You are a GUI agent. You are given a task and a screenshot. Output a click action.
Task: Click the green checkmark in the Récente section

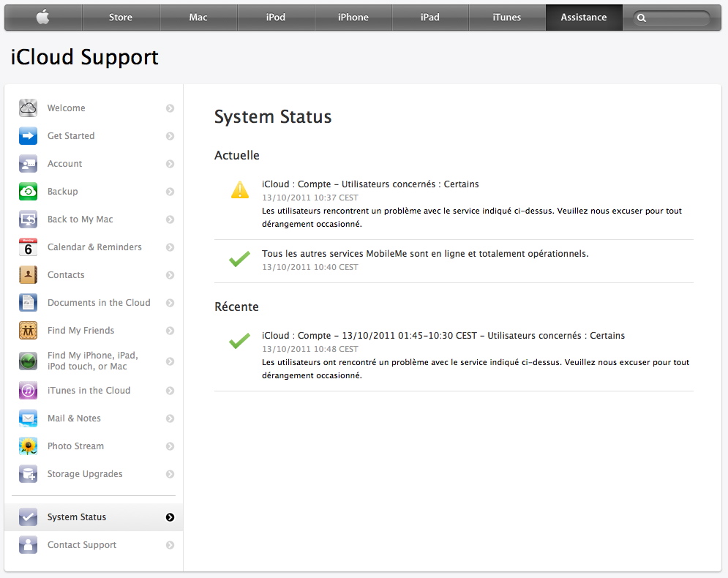(x=239, y=341)
